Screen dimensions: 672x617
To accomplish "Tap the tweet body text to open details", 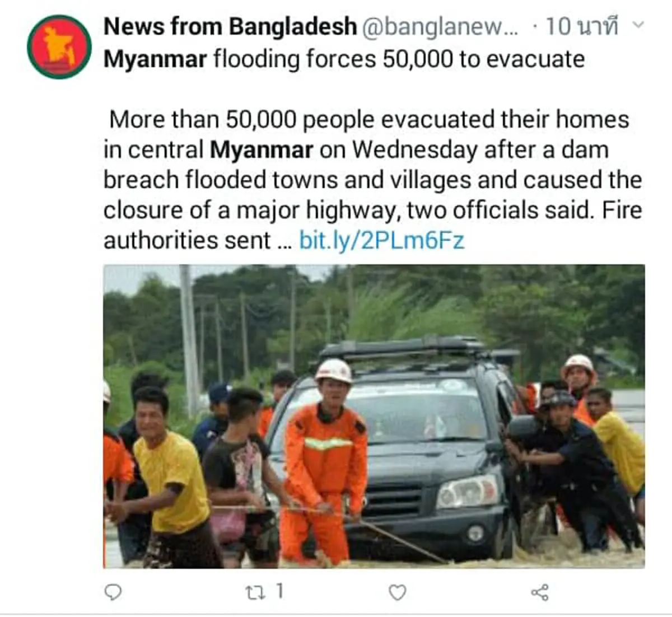I will 372,180.
